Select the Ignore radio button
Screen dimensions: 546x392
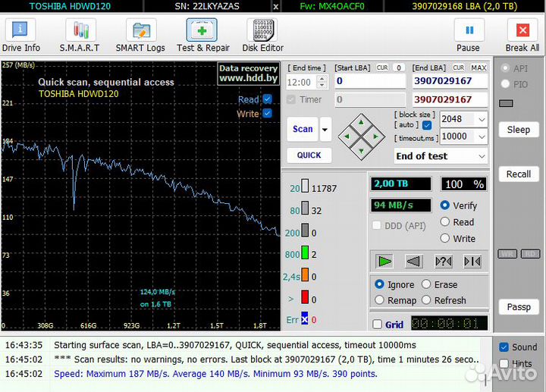coord(379,284)
